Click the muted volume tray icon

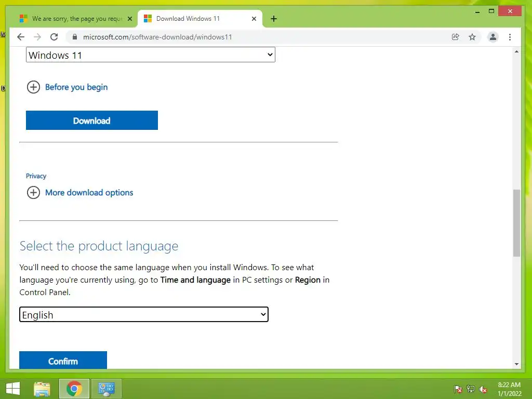483,389
